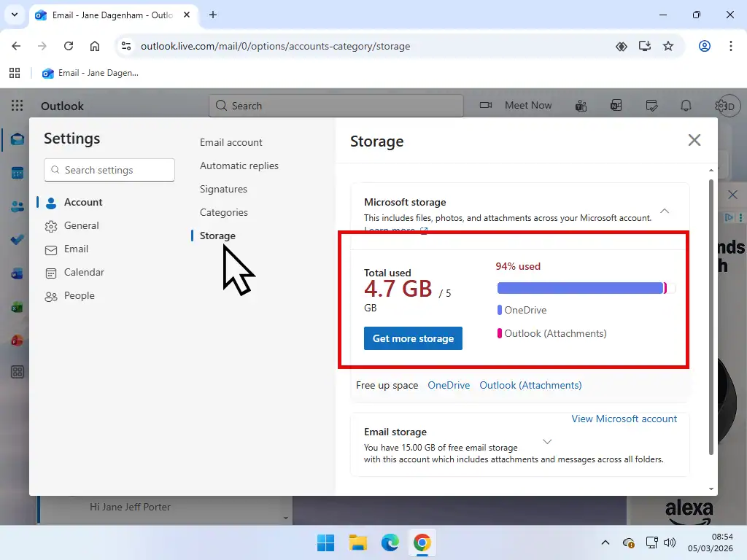Viewport: 747px width, 560px height.
Task: Click the Get more storage button
Action: (413, 338)
